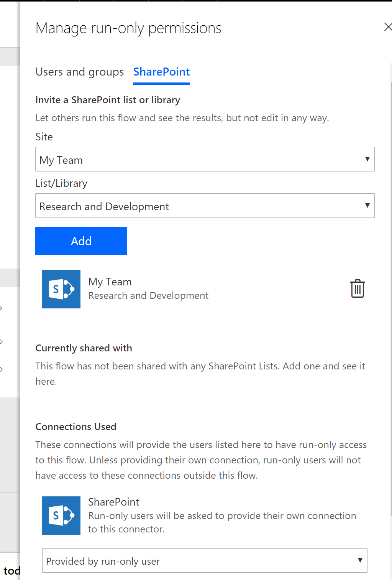Expand the bottom chevron in the left sidebar
The height and width of the screenshot is (580, 392).
pos(2,369)
